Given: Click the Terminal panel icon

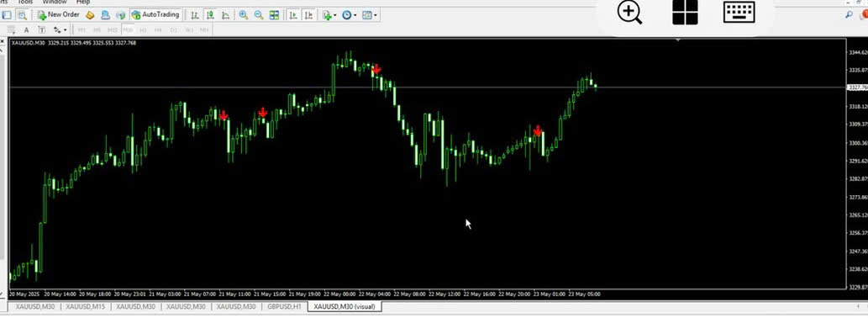Looking at the screenshot, I should click(x=8, y=15).
